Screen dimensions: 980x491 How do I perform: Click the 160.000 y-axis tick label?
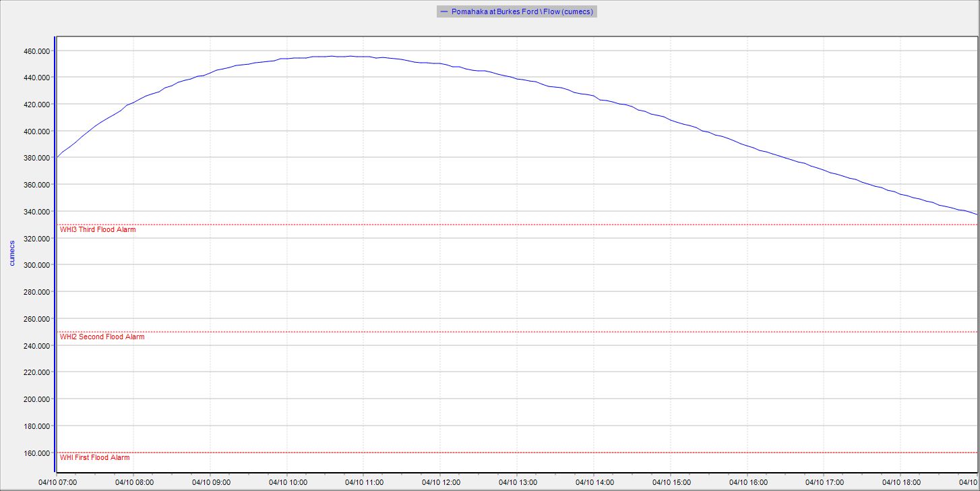click(x=36, y=453)
